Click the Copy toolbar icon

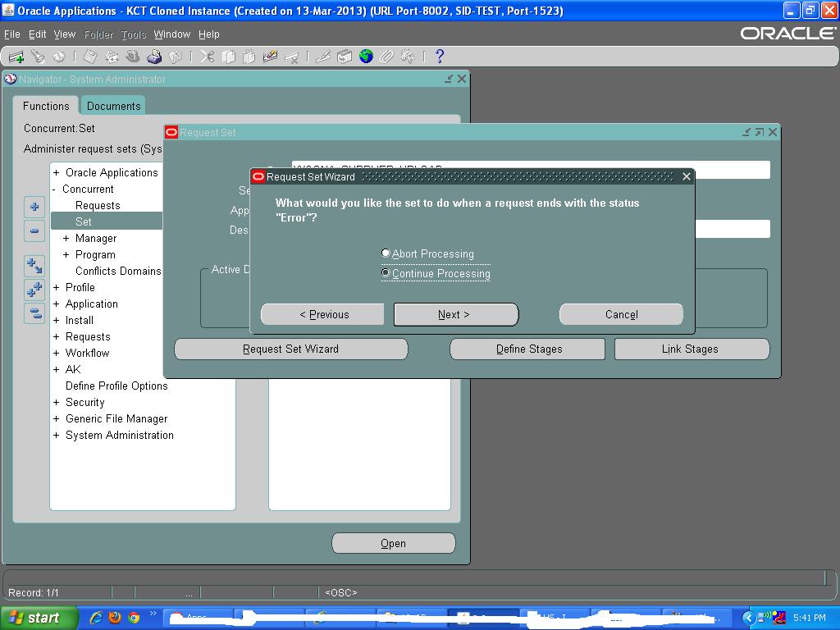pyautogui.click(x=228, y=57)
